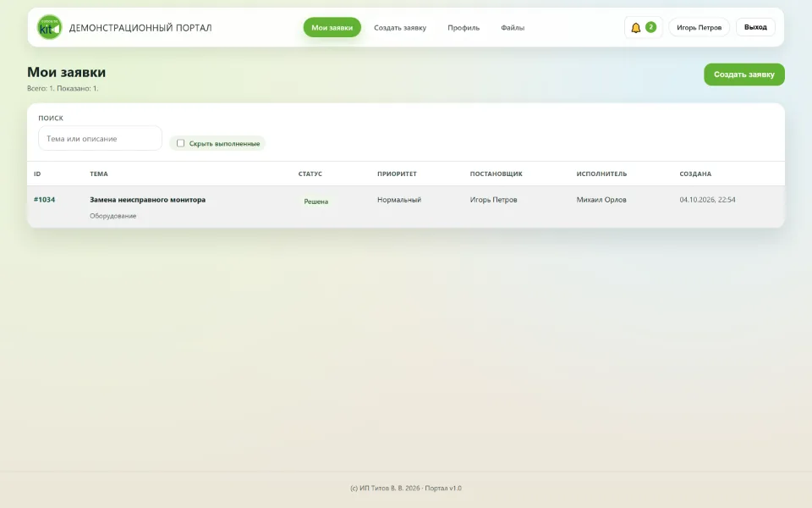Open the 'Файлы' nav item
812x508 pixels.
[x=513, y=27]
